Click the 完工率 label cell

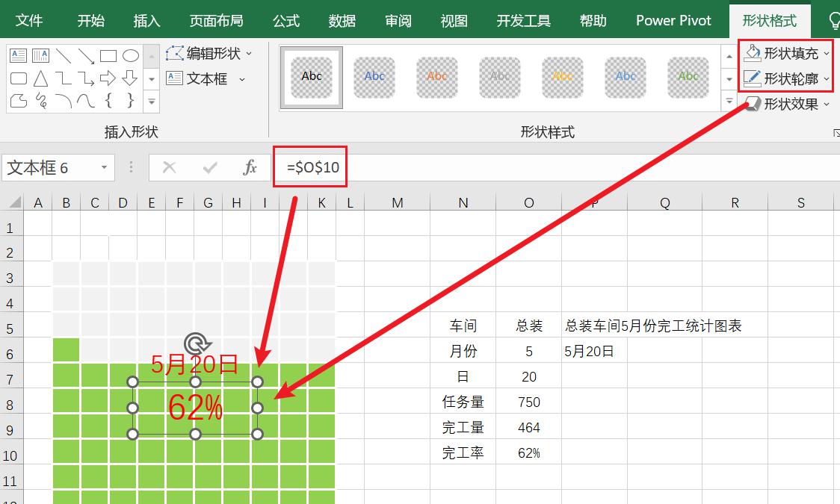[463, 452]
